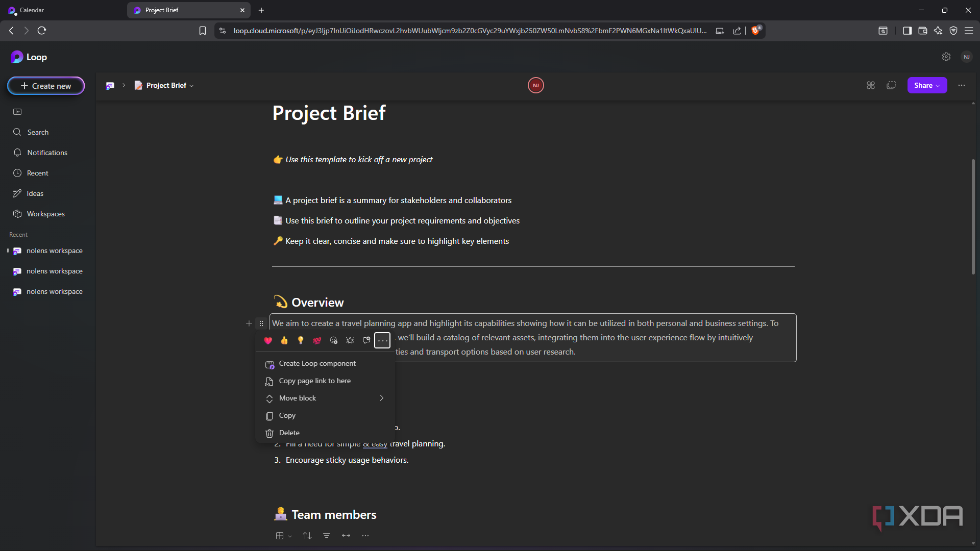Click the sort icon in table toolbar
This screenshot has height=551, width=980.
pyautogui.click(x=307, y=536)
